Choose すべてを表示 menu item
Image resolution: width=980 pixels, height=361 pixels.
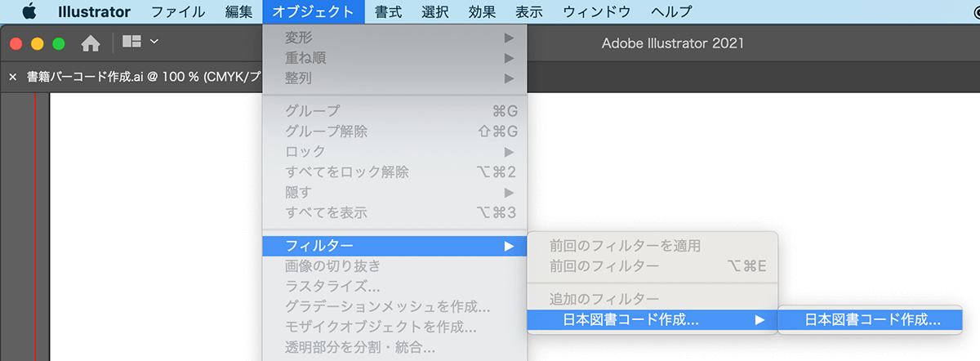pos(395,213)
